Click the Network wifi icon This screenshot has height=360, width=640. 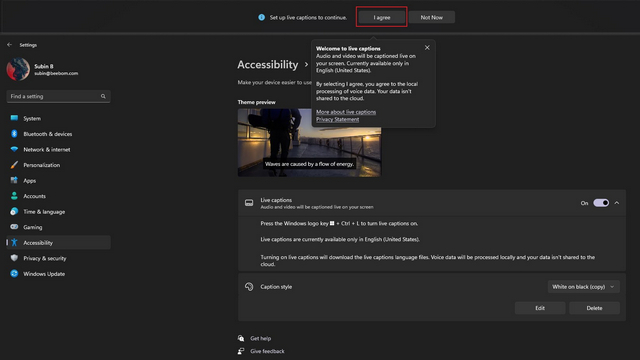tap(14, 149)
